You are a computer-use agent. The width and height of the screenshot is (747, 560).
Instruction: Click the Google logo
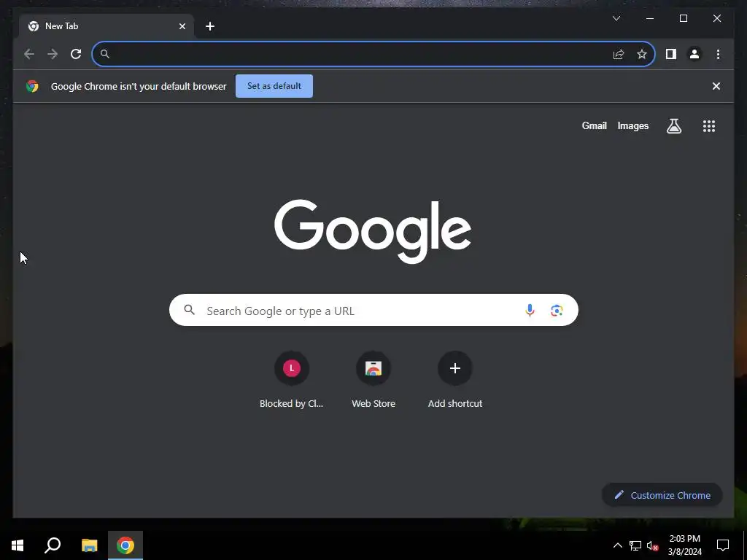pos(373,231)
